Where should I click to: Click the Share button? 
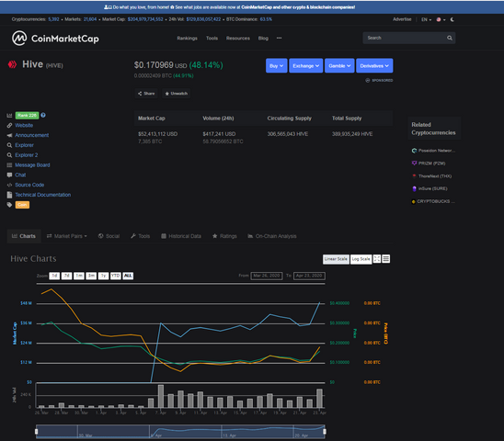tap(146, 94)
